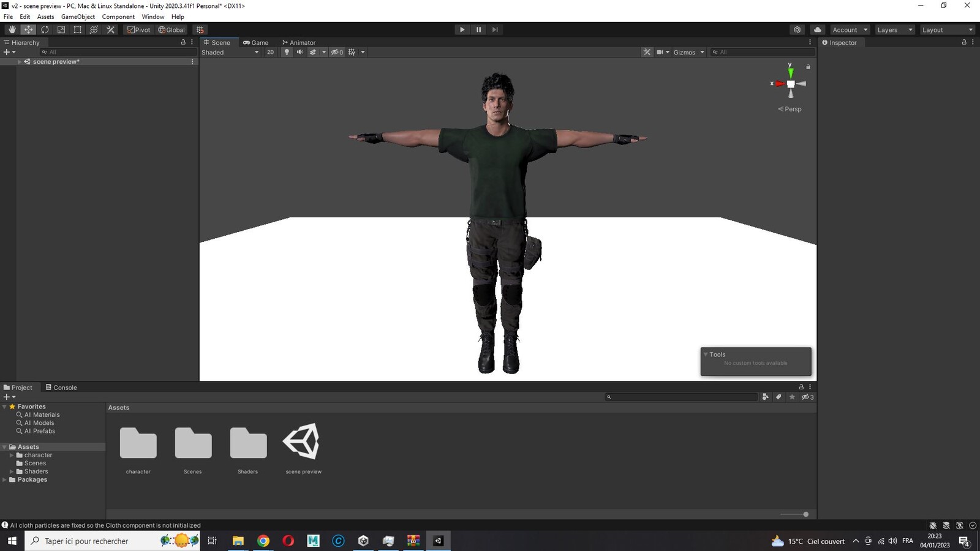The image size is (980, 551).
Task: Open scene camera settings dropdown
Action: point(663,52)
